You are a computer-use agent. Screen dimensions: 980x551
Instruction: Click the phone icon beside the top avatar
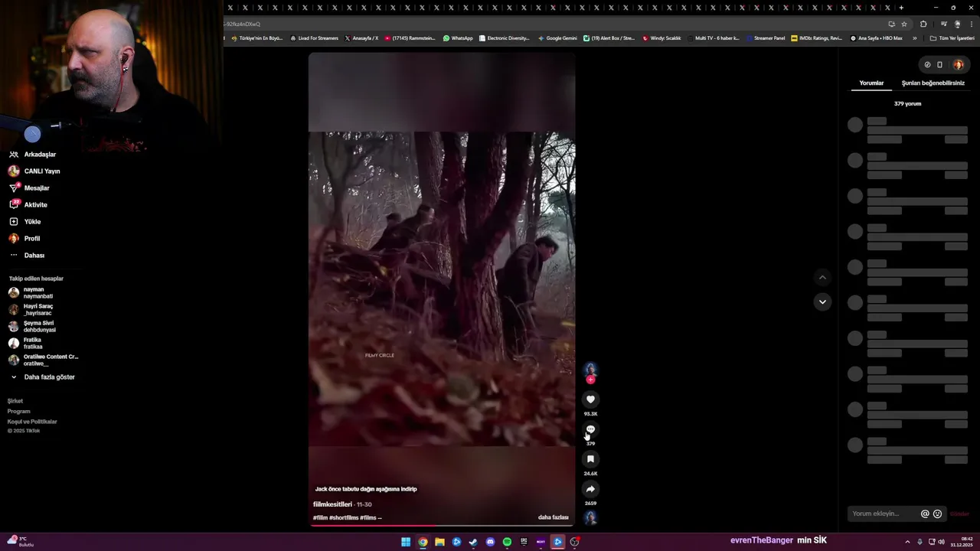click(x=940, y=64)
